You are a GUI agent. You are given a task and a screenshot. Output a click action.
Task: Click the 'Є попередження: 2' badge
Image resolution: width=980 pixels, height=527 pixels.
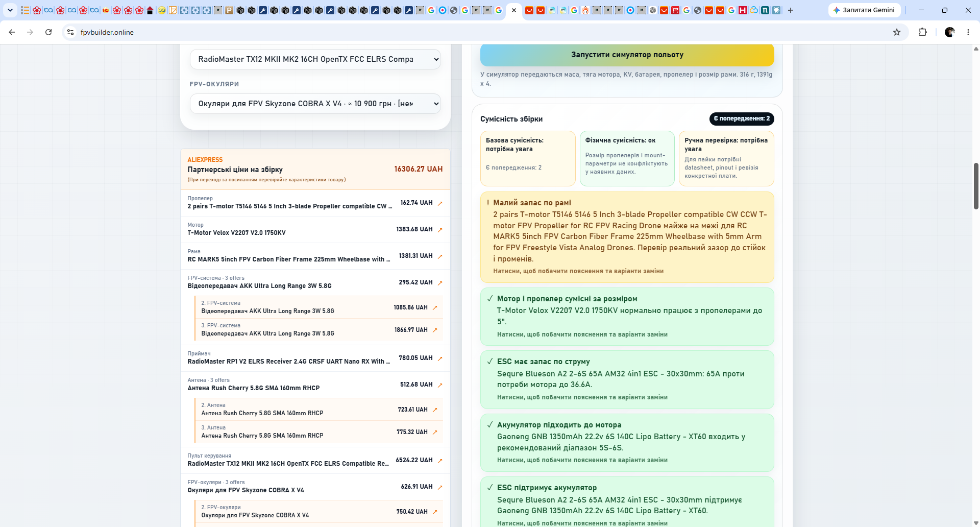[742, 118]
